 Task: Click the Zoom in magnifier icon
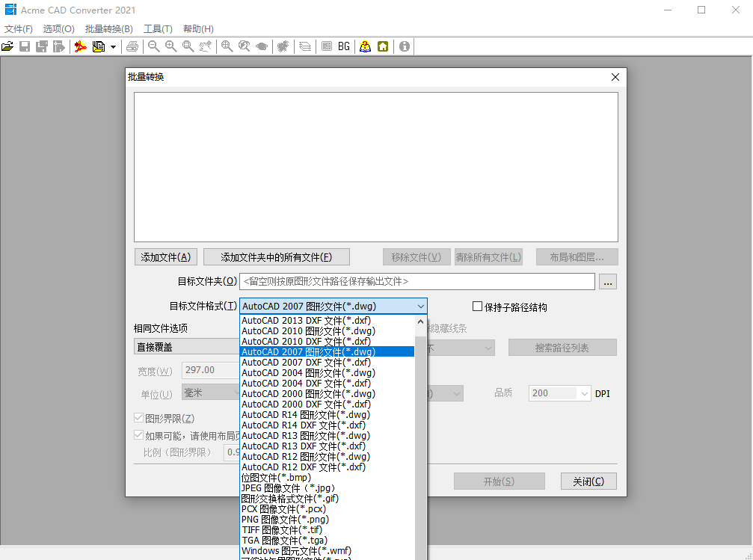[171, 46]
